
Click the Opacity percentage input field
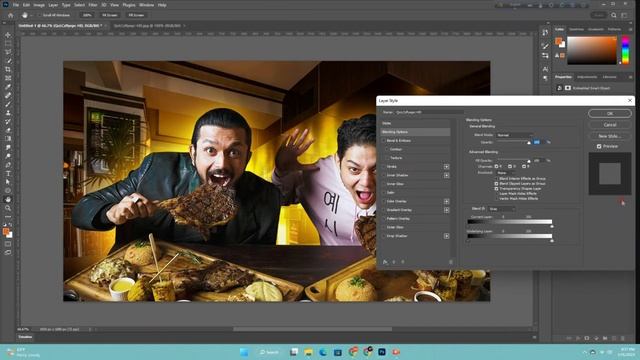tap(537, 142)
